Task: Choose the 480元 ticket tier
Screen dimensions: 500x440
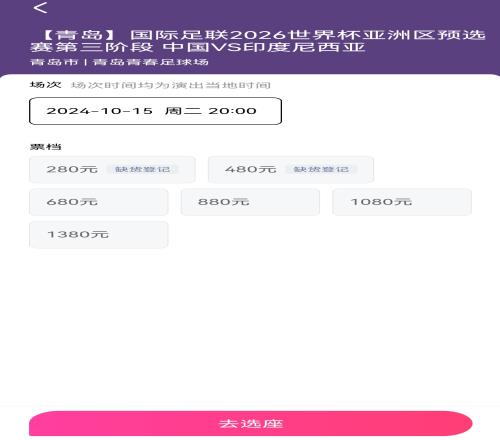Action: (291, 169)
